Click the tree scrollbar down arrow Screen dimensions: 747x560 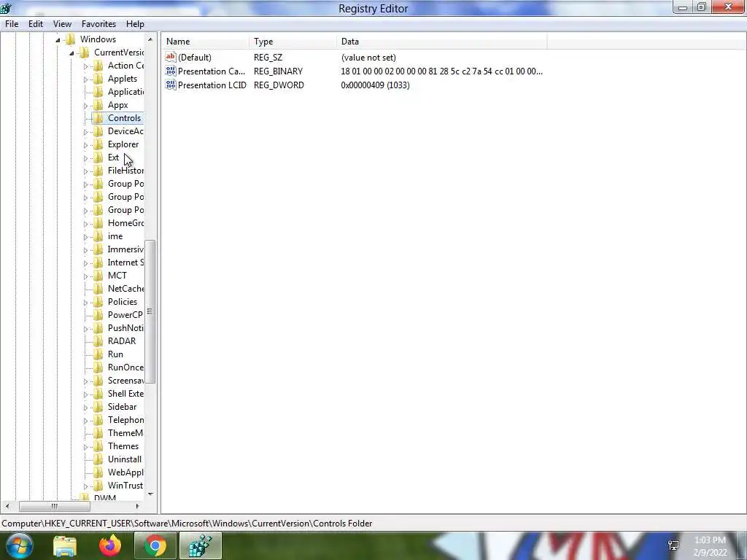pos(150,494)
